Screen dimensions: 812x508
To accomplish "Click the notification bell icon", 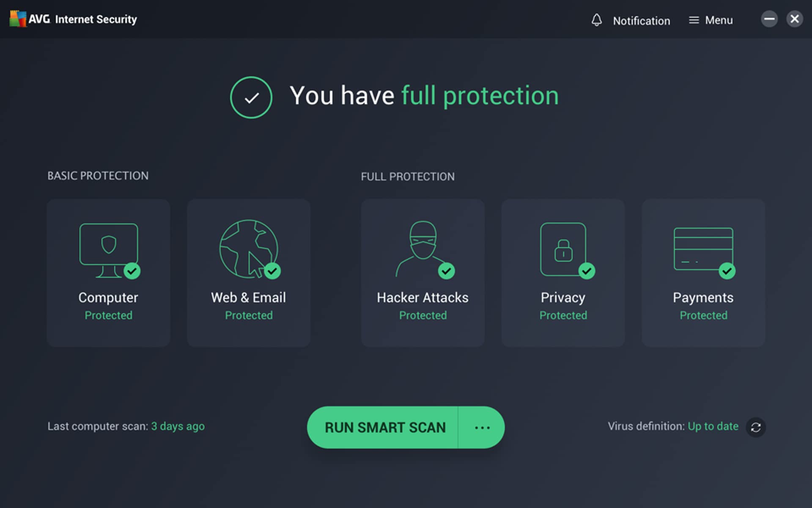I will pos(596,20).
